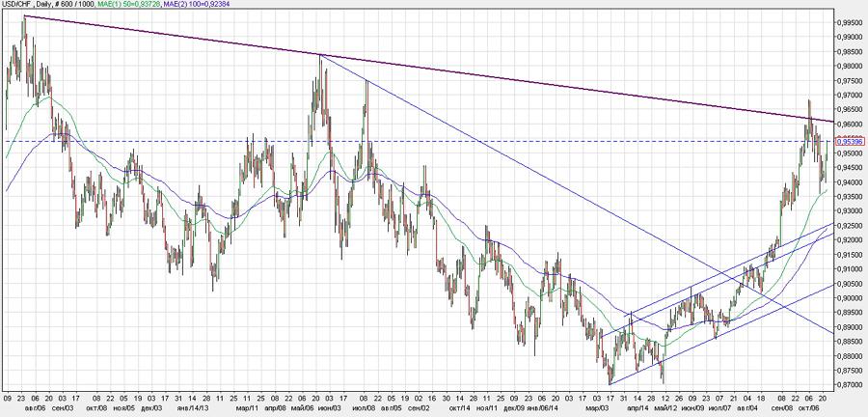The width and height of the screenshot is (868, 417).
Task: Click the окт/14 date label
Action: click(x=461, y=408)
